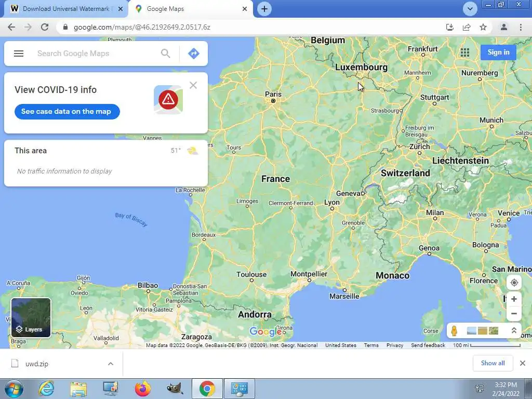Zoom in the map with plus button
The width and height of the screenshot is (532, 399).
514,299
